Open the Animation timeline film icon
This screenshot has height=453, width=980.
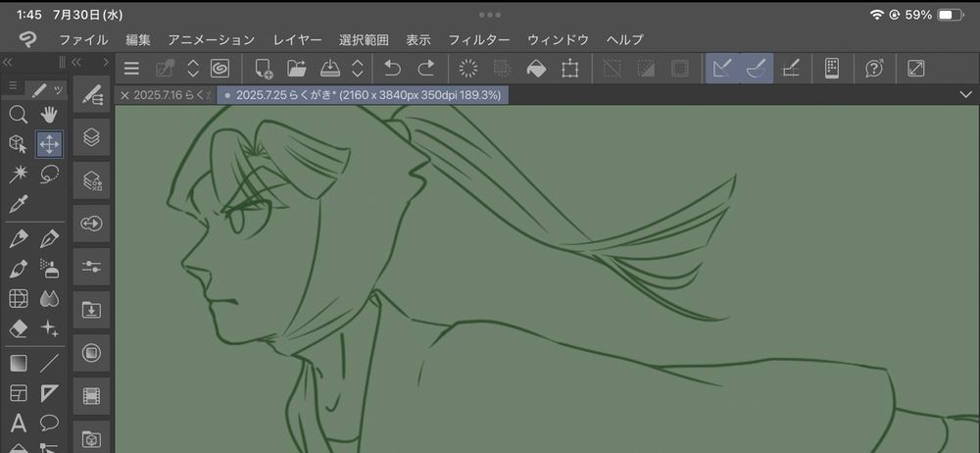[92, 396]
